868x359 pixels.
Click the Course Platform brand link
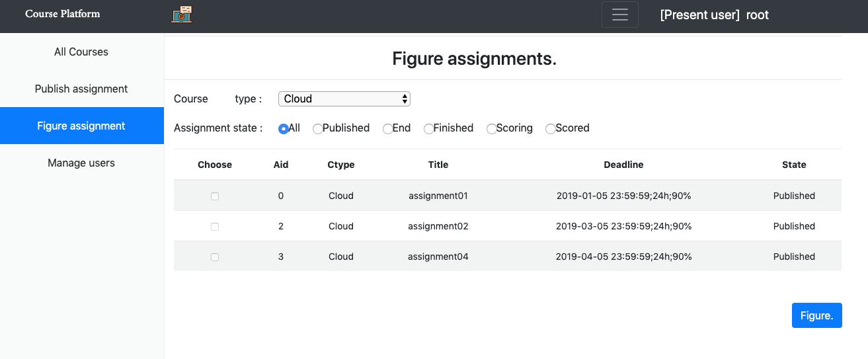[63, 14]
